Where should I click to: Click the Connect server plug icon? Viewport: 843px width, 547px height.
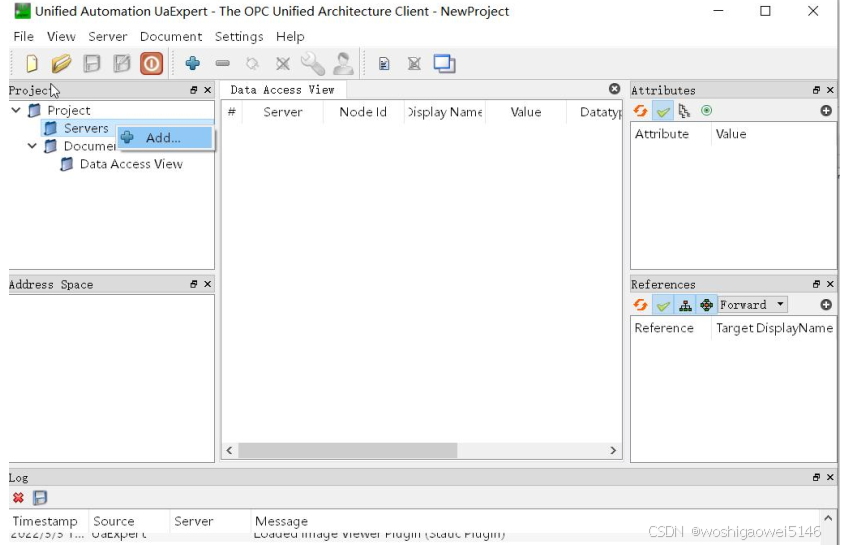click(x=252, y=64)
